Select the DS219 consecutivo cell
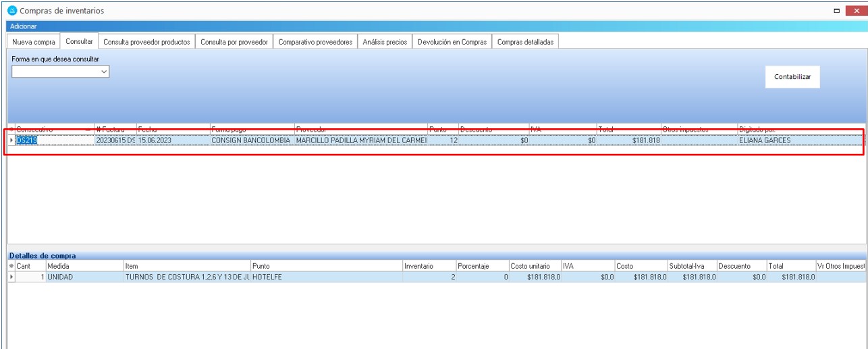The width and height of the screenshot is (868, 349). tap(54, 140)
